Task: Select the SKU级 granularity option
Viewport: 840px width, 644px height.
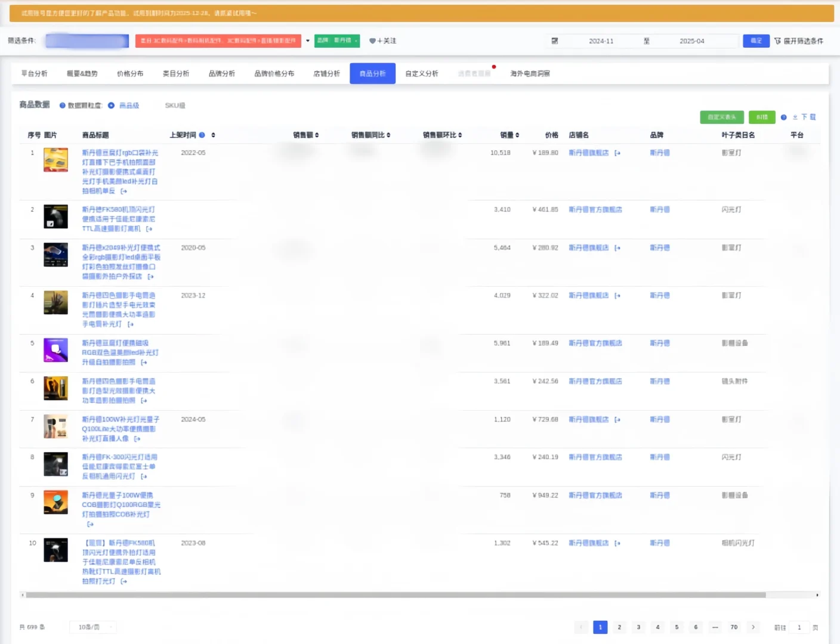Action: (175, 106)
